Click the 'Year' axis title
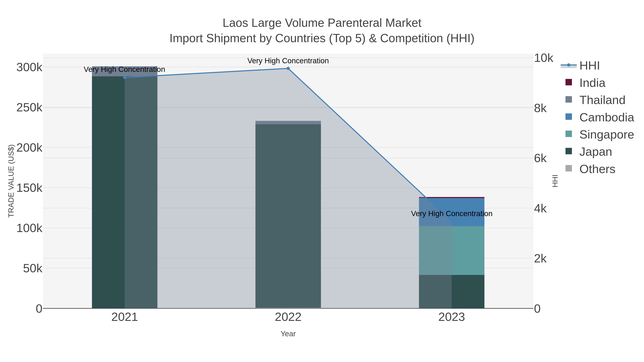This screenshot has height=362, width=644. pos(288,334)
